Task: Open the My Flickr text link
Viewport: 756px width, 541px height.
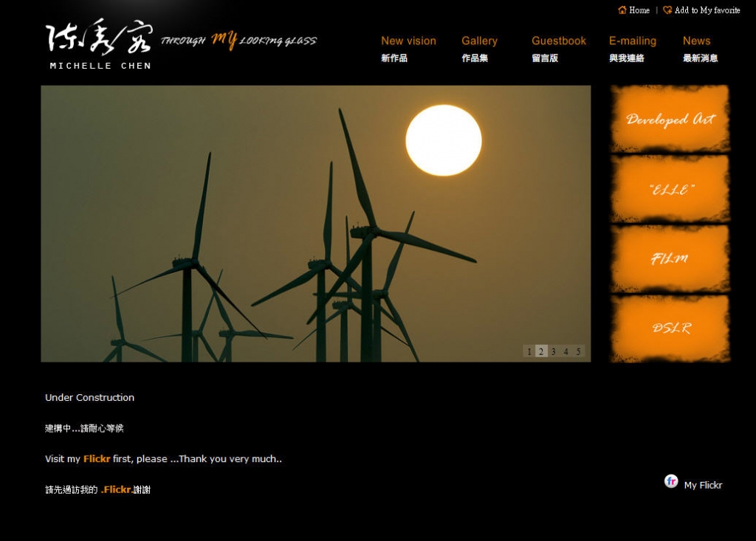Action: pyautogui.click(x=703, y=485)
